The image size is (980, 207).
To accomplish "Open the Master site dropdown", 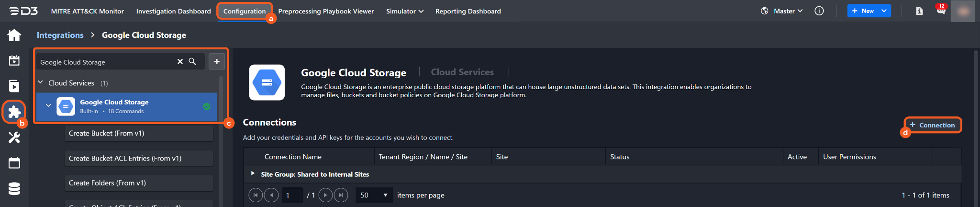I will coord(783,11).
